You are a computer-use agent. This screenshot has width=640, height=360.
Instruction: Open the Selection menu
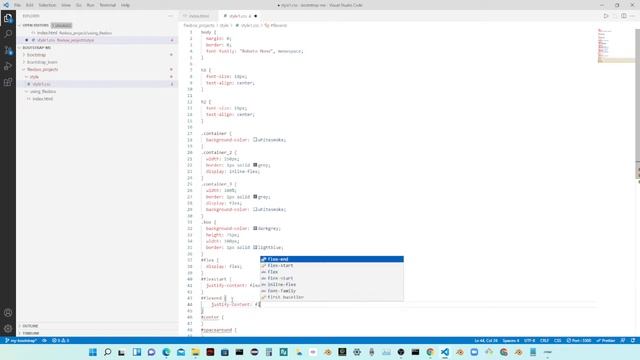pyautogui.click(x=47, y=5)
